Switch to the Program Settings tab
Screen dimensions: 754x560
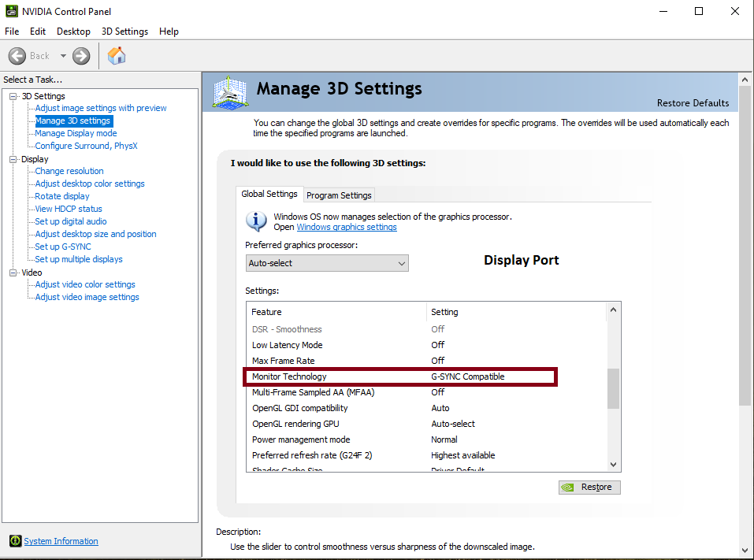click(339, 195)
